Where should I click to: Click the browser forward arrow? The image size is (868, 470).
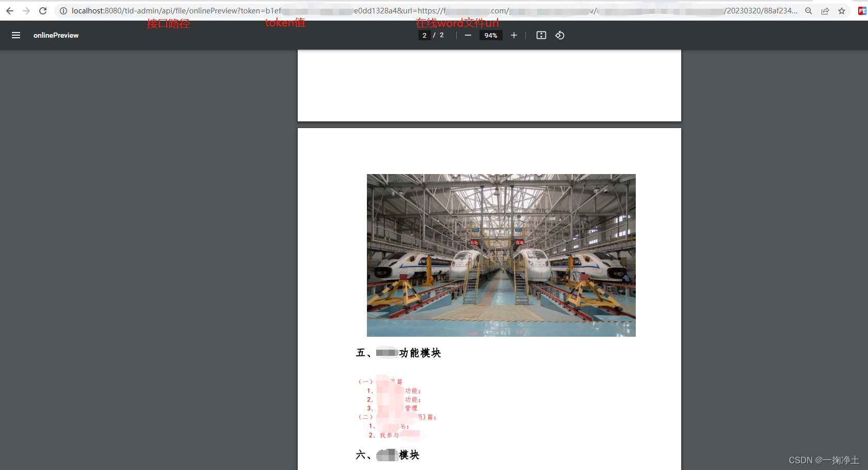coord(26,11)
